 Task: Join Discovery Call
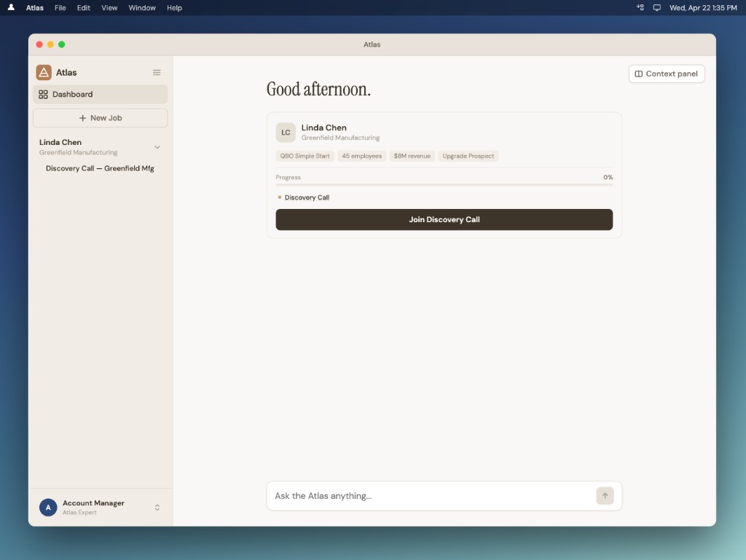pyautogui.click(x=444, y=220)
